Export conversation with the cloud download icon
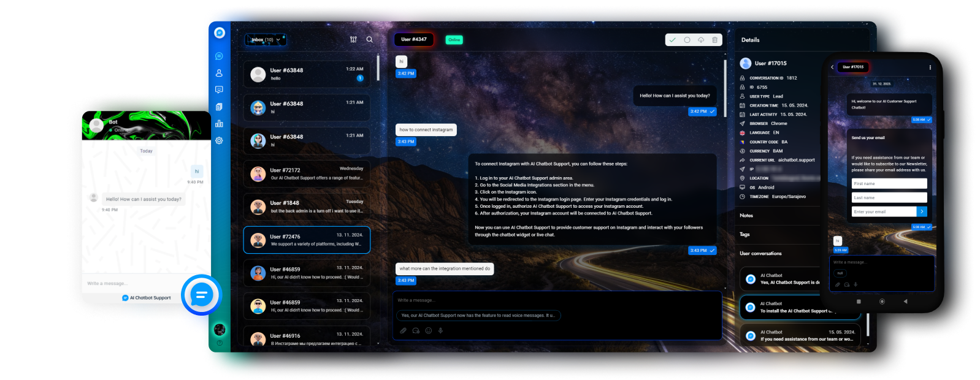Viewport: 980px width, 380px height. [x=701, y=40]
